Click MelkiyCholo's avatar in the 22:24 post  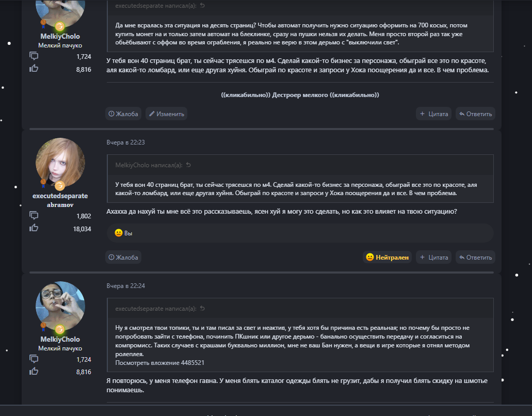[60, 306]
